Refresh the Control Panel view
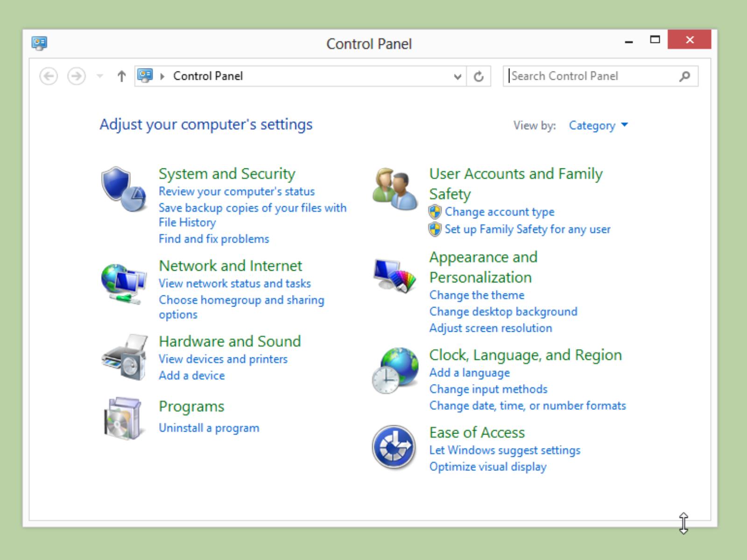Viewport: 747px width, 560px height. pos(479,77)
